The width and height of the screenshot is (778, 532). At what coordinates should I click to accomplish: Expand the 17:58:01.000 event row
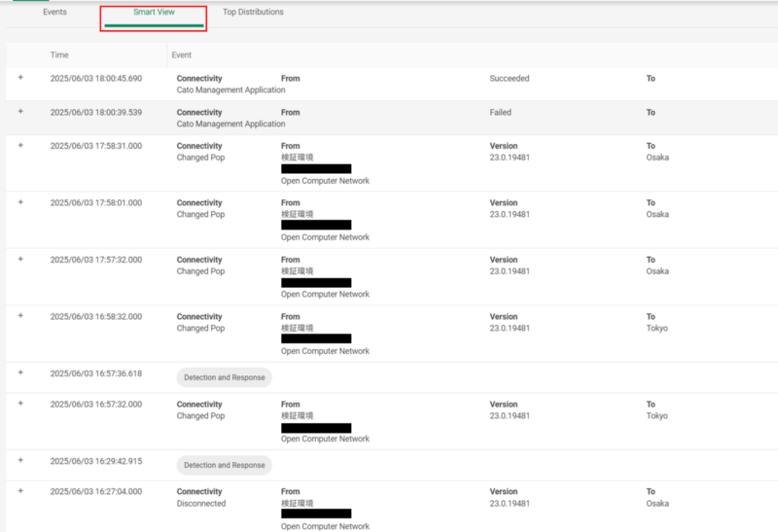pyautogui.click(x=20, y=202)
